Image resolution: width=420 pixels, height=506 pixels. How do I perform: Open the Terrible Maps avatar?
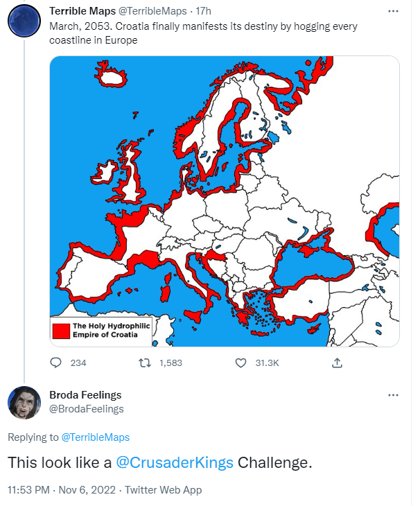click(24, 20)
